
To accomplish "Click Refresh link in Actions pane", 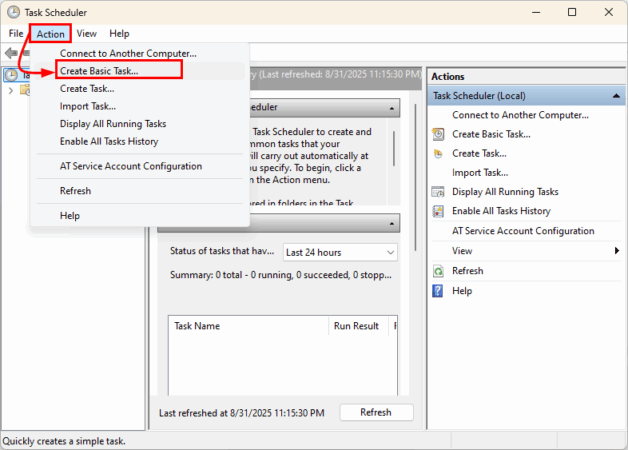I will tap(467, 271).
